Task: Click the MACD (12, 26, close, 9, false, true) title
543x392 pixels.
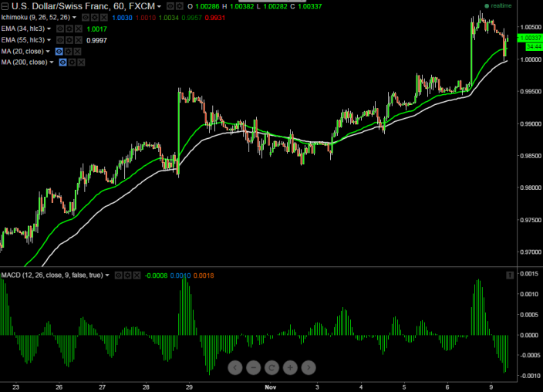Action: (x=52, y=275)
